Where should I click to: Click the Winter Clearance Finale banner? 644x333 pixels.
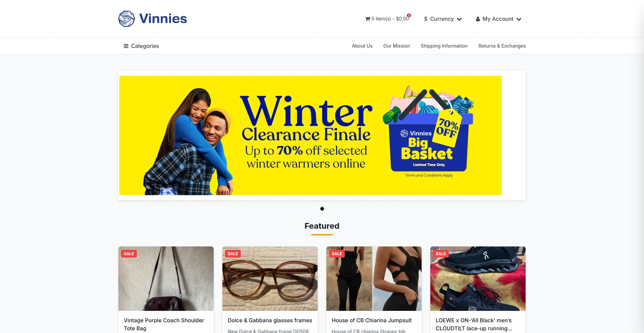311,135
